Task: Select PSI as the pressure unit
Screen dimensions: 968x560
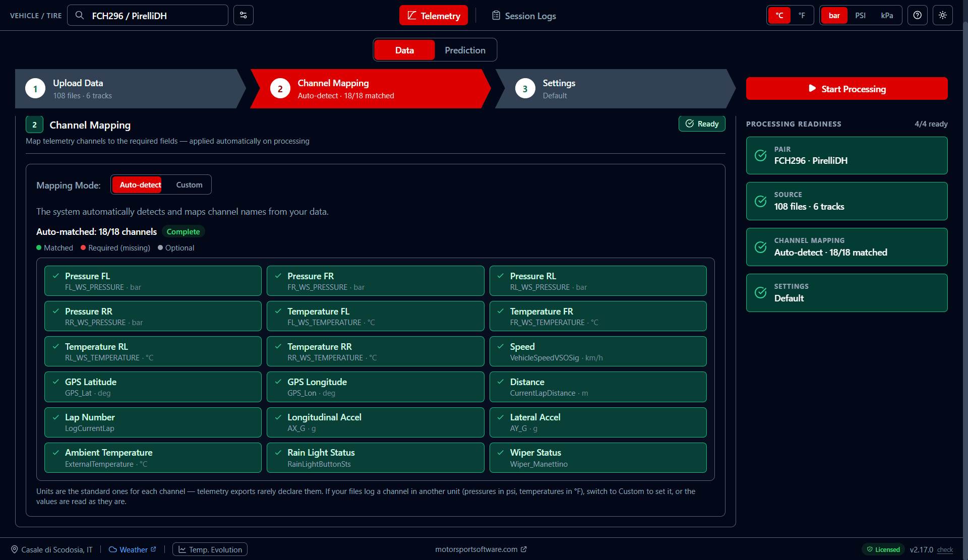Action: 861,15
